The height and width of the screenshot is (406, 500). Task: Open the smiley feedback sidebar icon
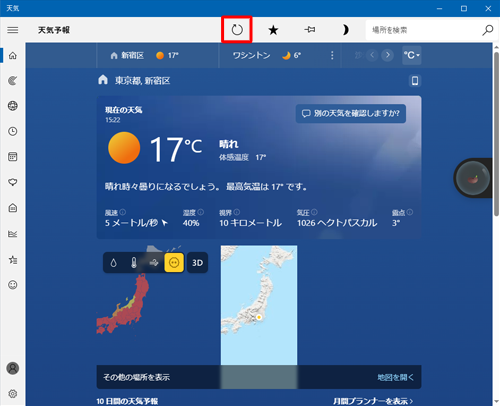(13, 285)
